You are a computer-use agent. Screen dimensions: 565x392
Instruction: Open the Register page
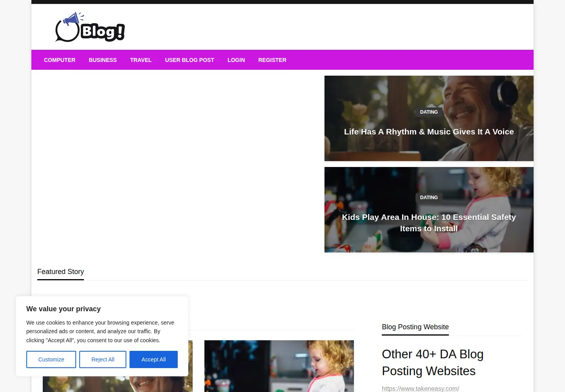pyautogui.click(x=272, y=60)
